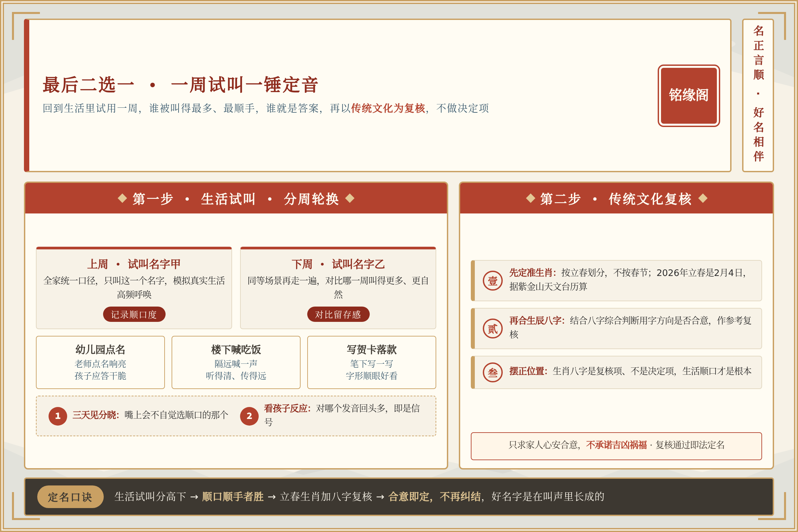798x532 pixels.
Task: Click the red circle number 2 badge
Action: 249,416
